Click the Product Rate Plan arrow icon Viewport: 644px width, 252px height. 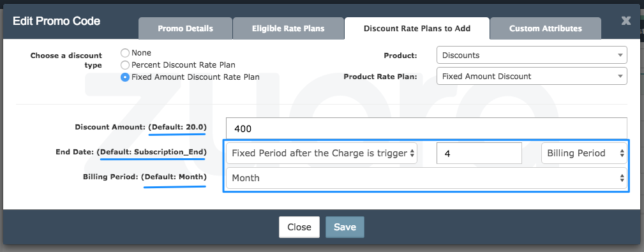point(620,77)
